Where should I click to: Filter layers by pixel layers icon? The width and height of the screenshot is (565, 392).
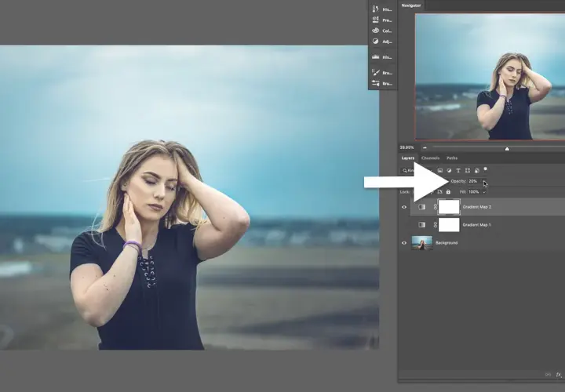[x=440, y=171]
